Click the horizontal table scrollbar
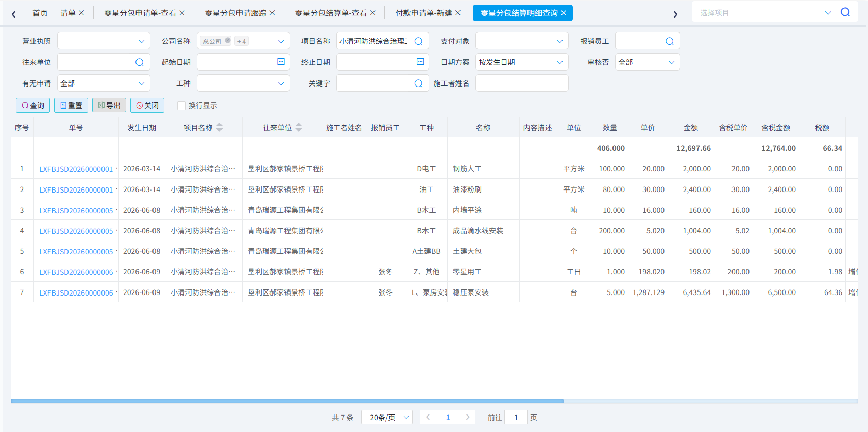 pyautogui.click(x=287, y=401)
